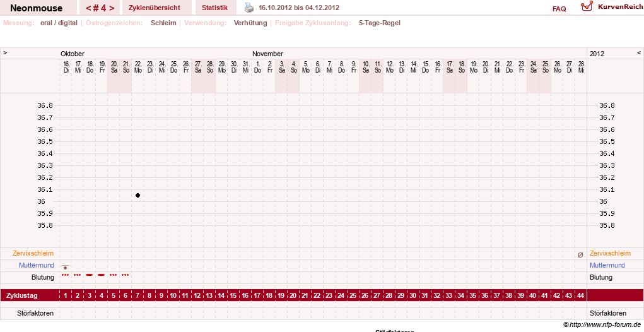This screenshot has width=644, height=332.
Task: Click the Oktober month label
Action: pyautogui.click(x=73, y=54)
